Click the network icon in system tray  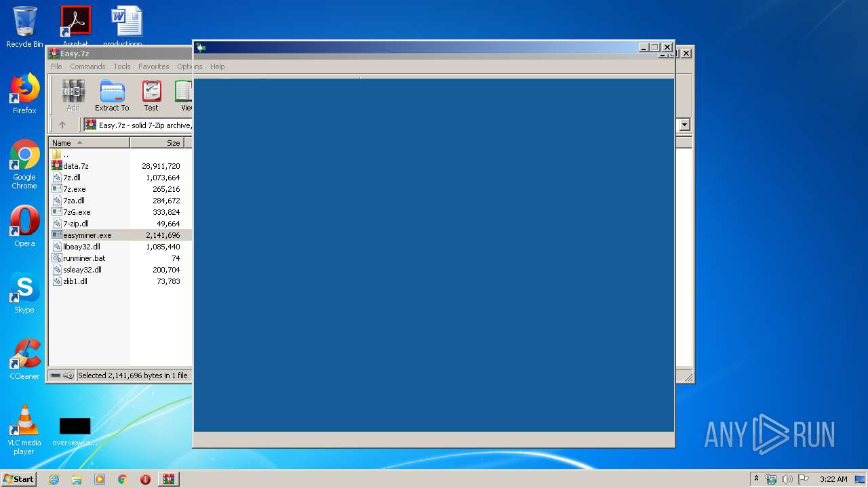771,479
